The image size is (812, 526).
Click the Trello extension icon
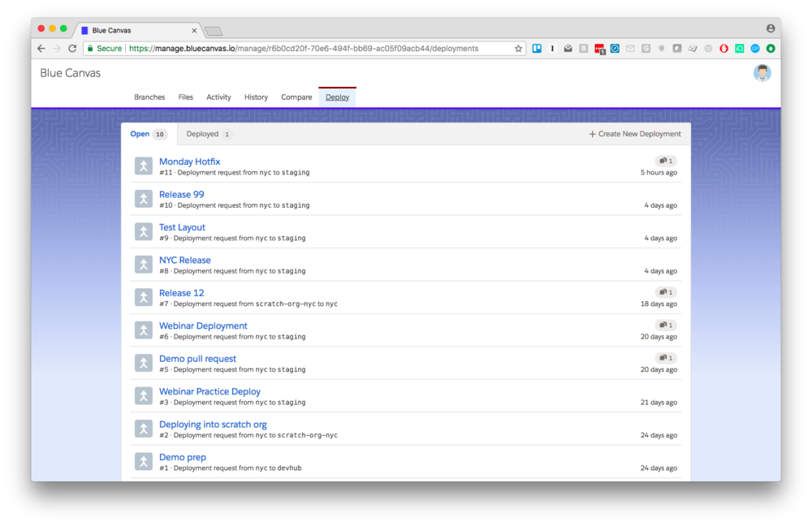click(x=537, y=49)
